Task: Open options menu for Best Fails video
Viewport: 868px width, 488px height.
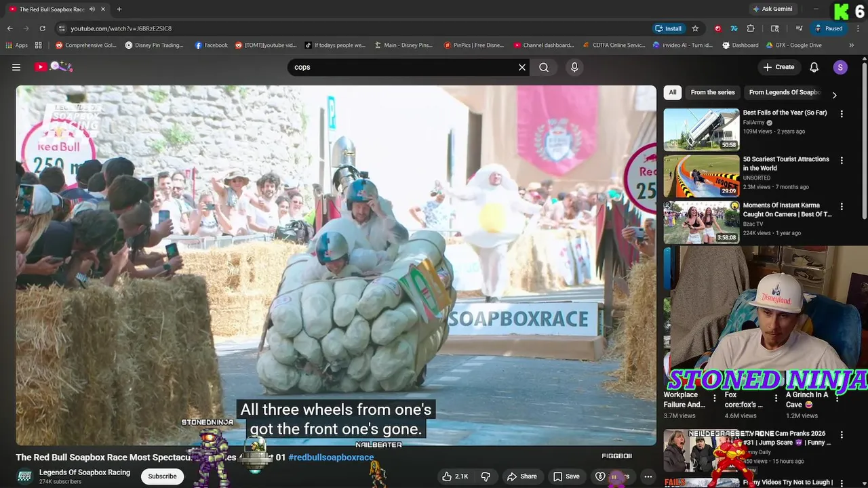Action: 842,115
